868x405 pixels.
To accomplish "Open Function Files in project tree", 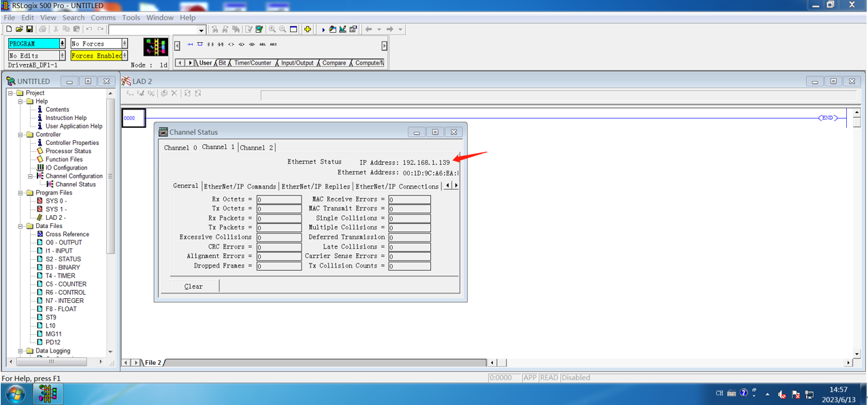I will (64, 159).
